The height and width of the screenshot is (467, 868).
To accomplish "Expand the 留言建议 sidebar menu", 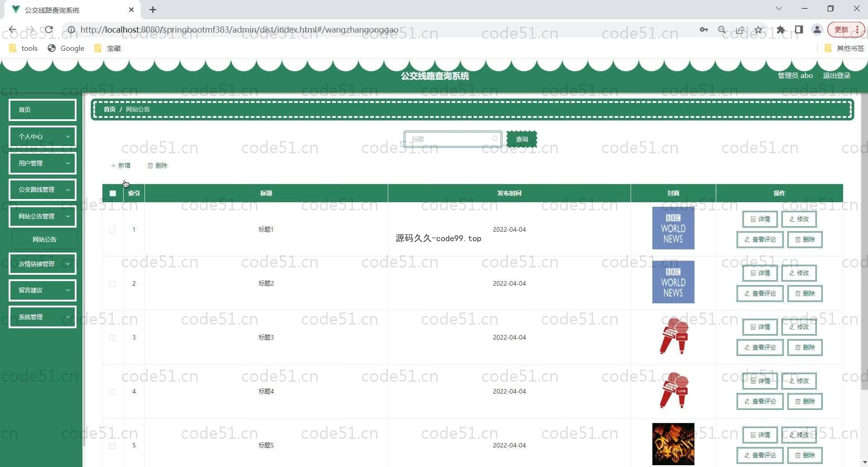I will (x=43, y=290).
